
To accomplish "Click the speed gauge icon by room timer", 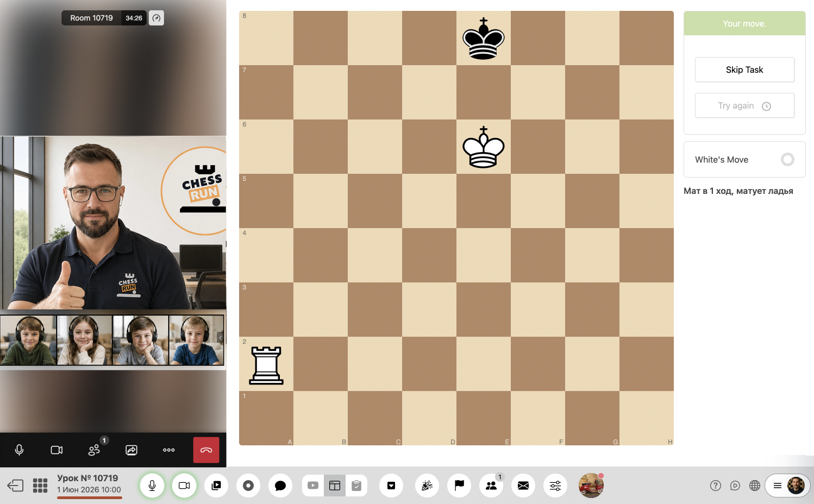I will pyautogui.click(x=156, y=18).
